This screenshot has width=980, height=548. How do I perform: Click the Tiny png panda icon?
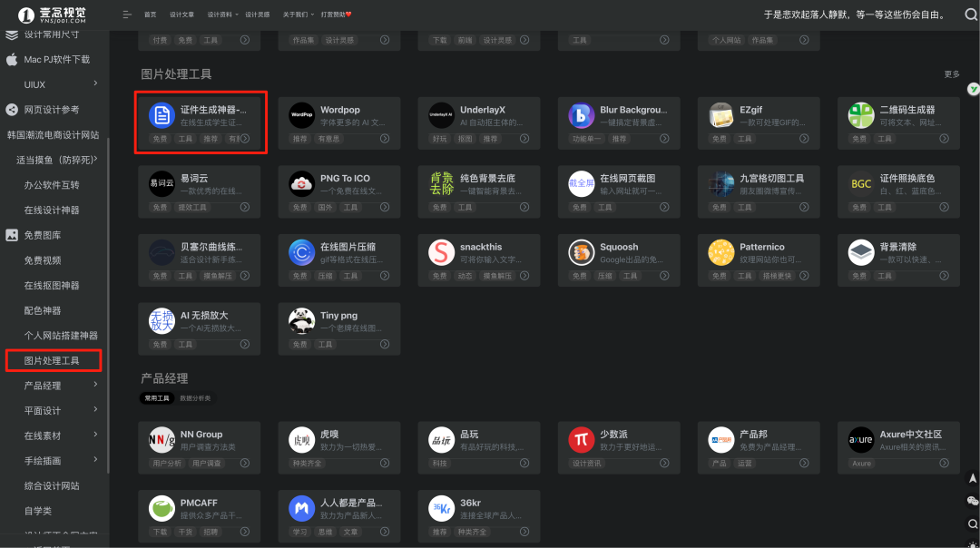tap(301, 321)
